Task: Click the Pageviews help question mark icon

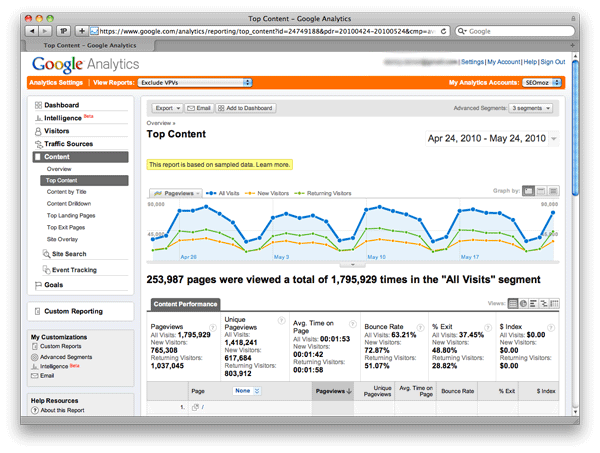Action: tap(211, 327)
